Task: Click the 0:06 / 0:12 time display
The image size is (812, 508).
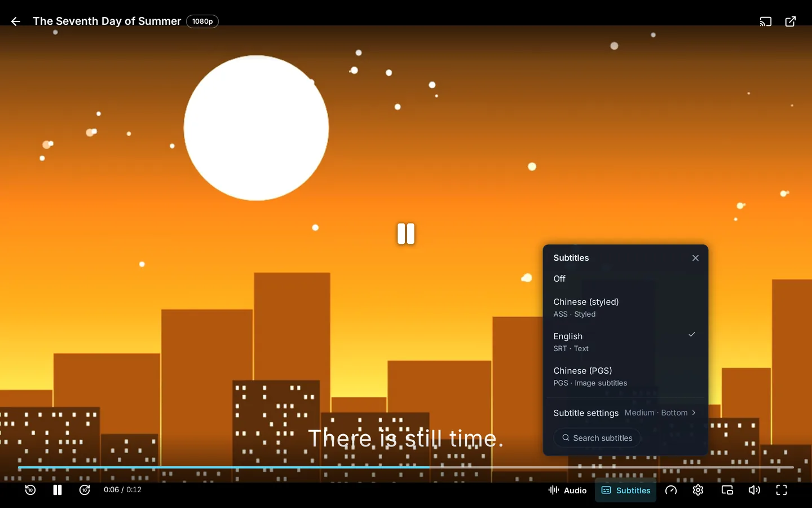Action: (122, 490)
